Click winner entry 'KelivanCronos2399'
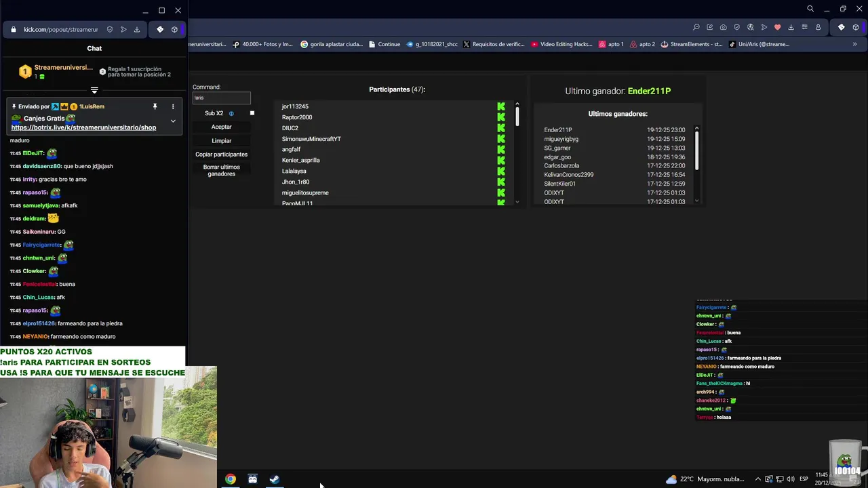 click(x=568, y=175)
